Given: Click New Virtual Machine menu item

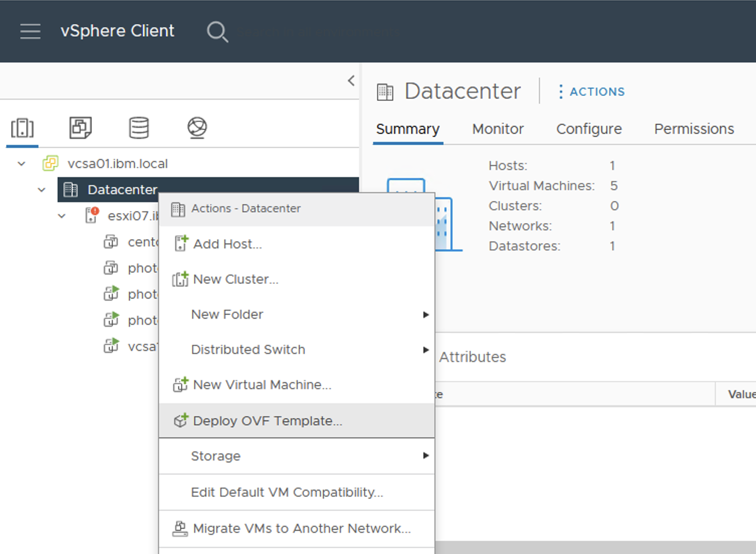Looking at the screenshot, I should click(262, 385).
